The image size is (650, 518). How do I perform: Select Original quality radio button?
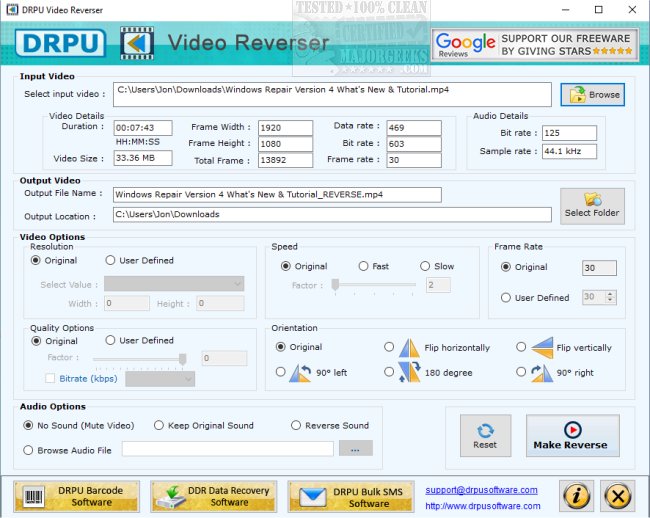(36, 341)
